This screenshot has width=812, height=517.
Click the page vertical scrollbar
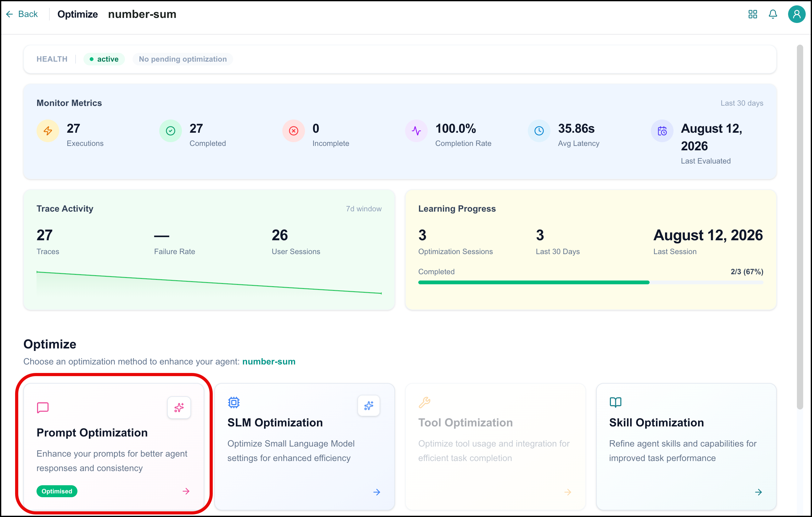pyautogui.click(x=800, y=227)
